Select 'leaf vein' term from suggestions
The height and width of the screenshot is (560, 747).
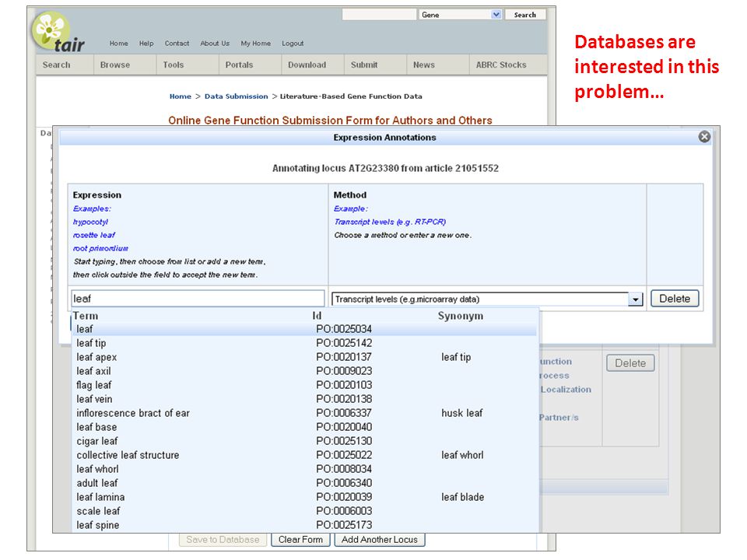304,399
